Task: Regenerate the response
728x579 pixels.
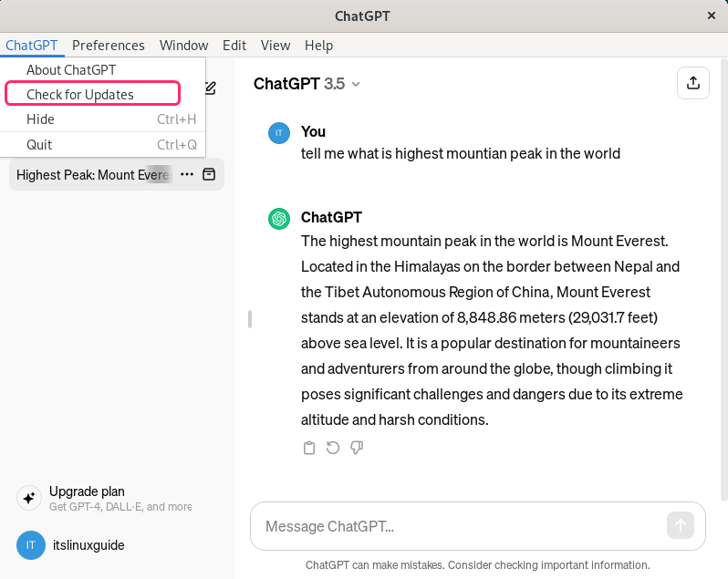Action: point(333,448)
